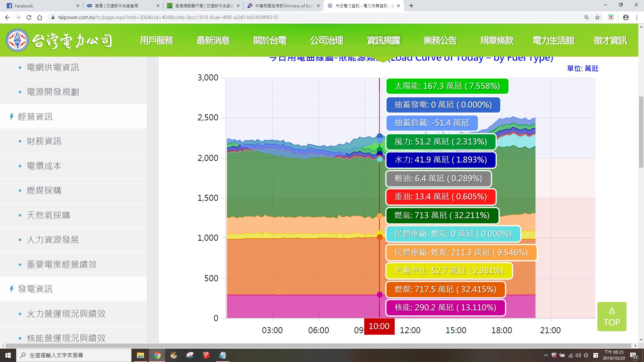
Task: Open the Chrome profile avatar
Action: [x=626, y=17]
